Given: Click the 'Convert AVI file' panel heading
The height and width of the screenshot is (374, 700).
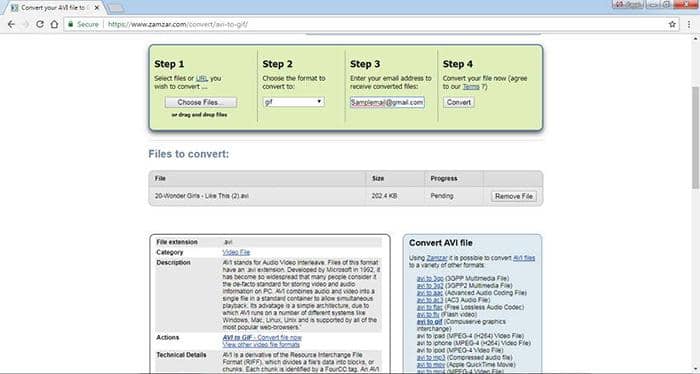Looking at the screenshot, I should [x=441, y=243].
